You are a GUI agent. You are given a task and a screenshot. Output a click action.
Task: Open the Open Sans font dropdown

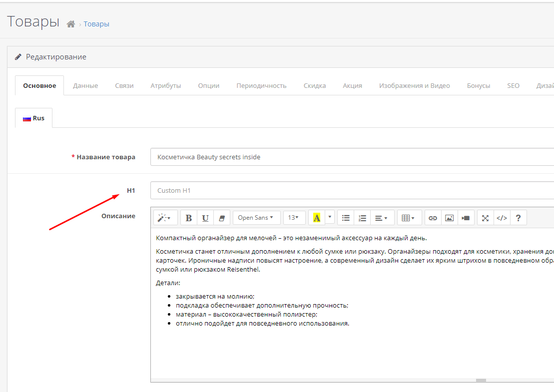pos(256,218)
